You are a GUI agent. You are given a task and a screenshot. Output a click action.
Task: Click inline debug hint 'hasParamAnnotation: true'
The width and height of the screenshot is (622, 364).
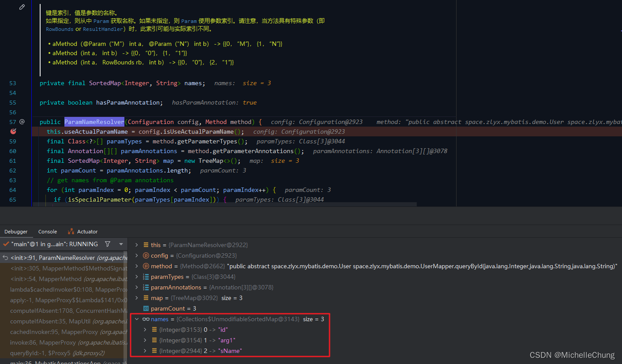(x=214, y=102)
